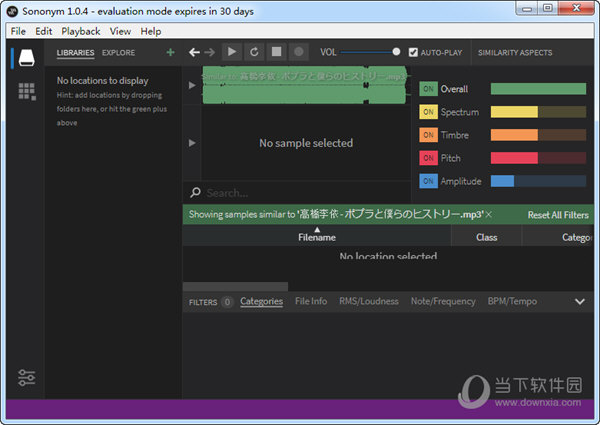Set the Overall similarity weight bar

click(x=538, y=89)
